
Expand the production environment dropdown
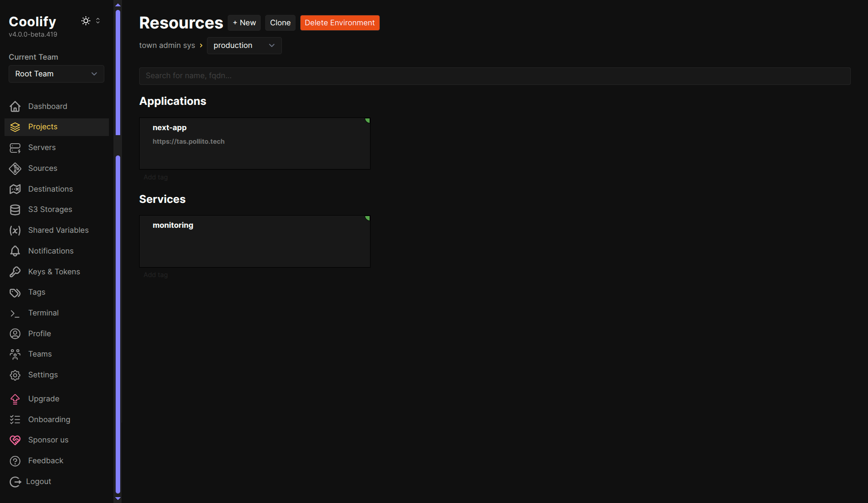pyautogui.click(x=244, y=45)
